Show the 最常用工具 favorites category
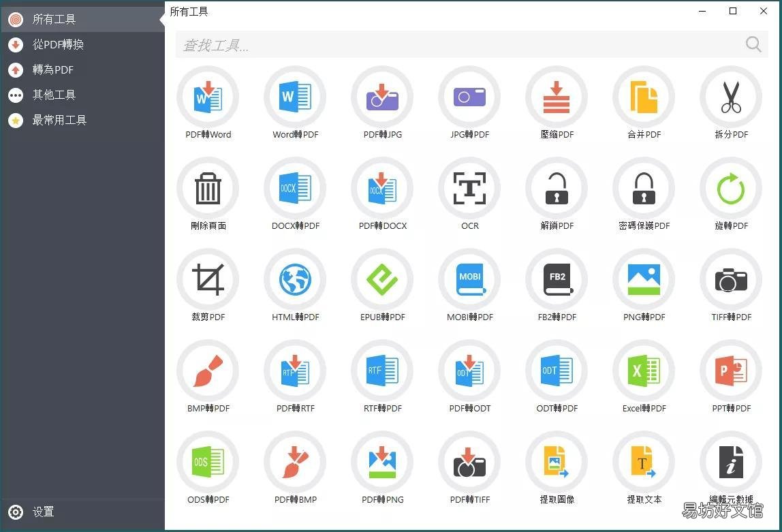782x532 pixels. pos(82,120)
